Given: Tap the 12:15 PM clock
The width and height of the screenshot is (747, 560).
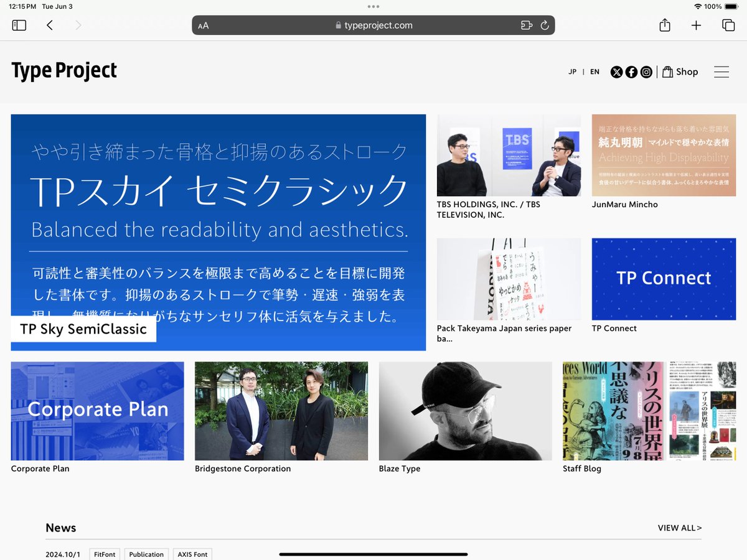Looking at the screenshot, I should click(22, 6).
